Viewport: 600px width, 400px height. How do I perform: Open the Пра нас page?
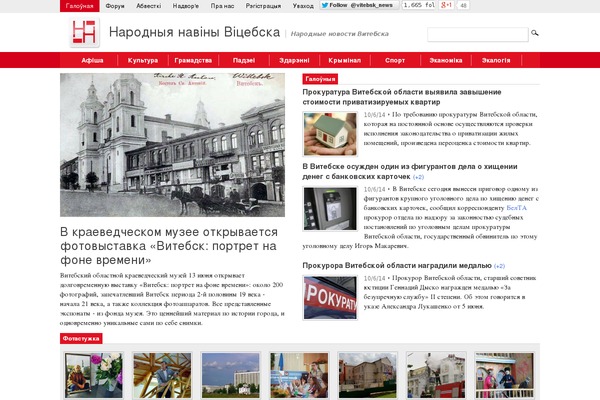pos(222,6)
